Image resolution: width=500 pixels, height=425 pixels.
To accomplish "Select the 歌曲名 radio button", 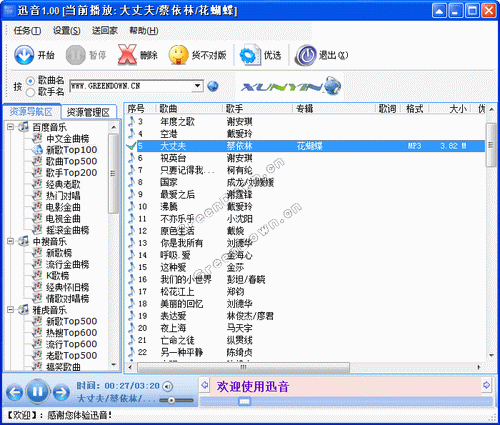I will pyautogui.click(x=30, y=81).
